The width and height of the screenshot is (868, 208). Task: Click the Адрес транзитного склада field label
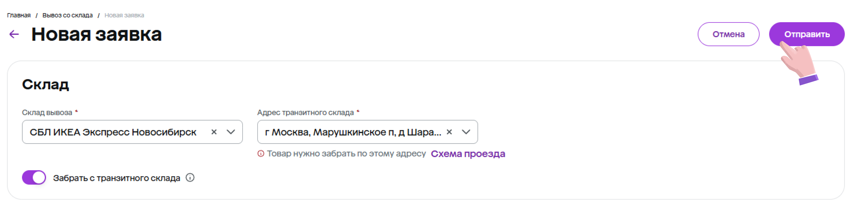pos(305,112)
